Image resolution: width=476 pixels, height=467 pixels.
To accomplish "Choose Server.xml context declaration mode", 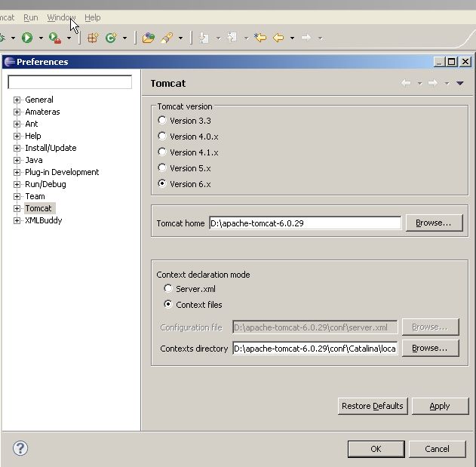I will tap(168, 289).
